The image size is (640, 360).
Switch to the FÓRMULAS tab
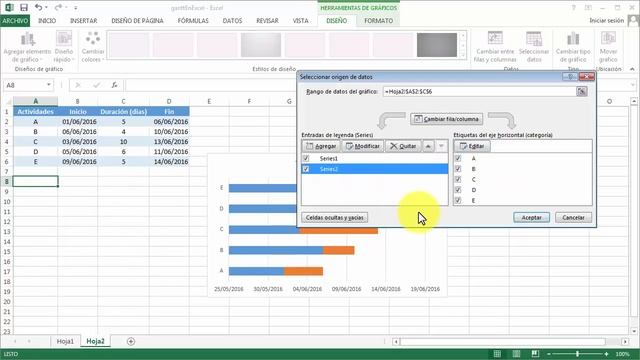click(x=193, y=20)
